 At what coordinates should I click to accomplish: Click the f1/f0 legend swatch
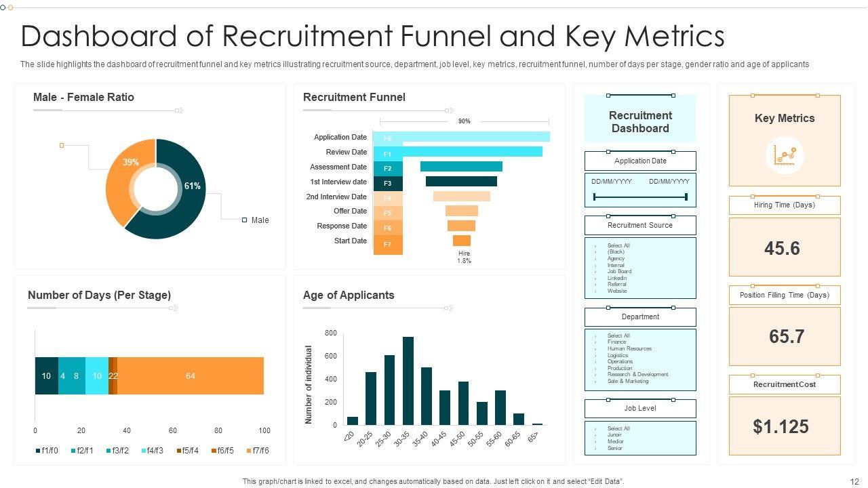(x=37, y=451)
